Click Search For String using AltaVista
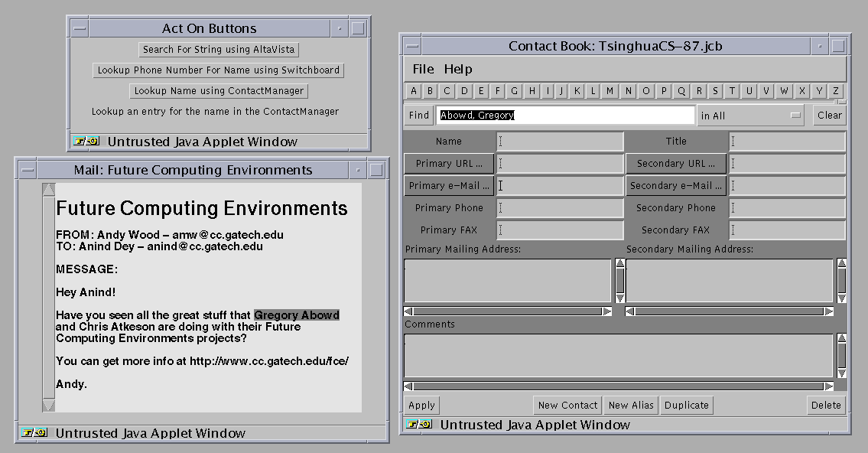868x453 pixels. [218, 49]
